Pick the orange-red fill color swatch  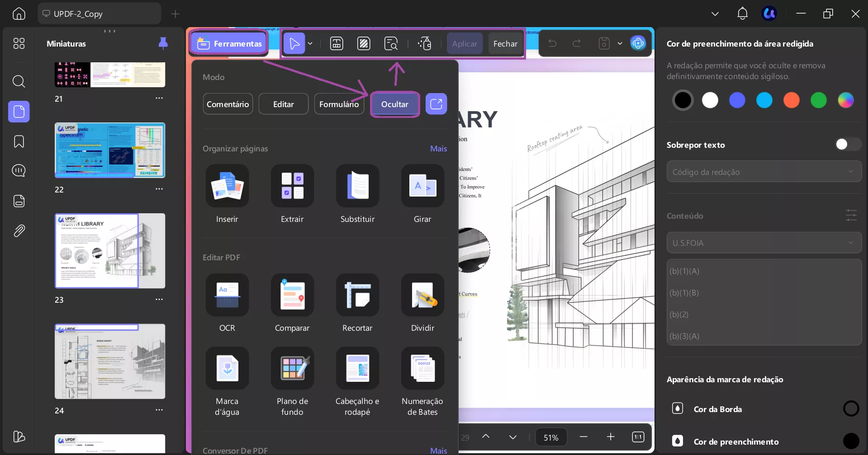[x=792, y=100]
